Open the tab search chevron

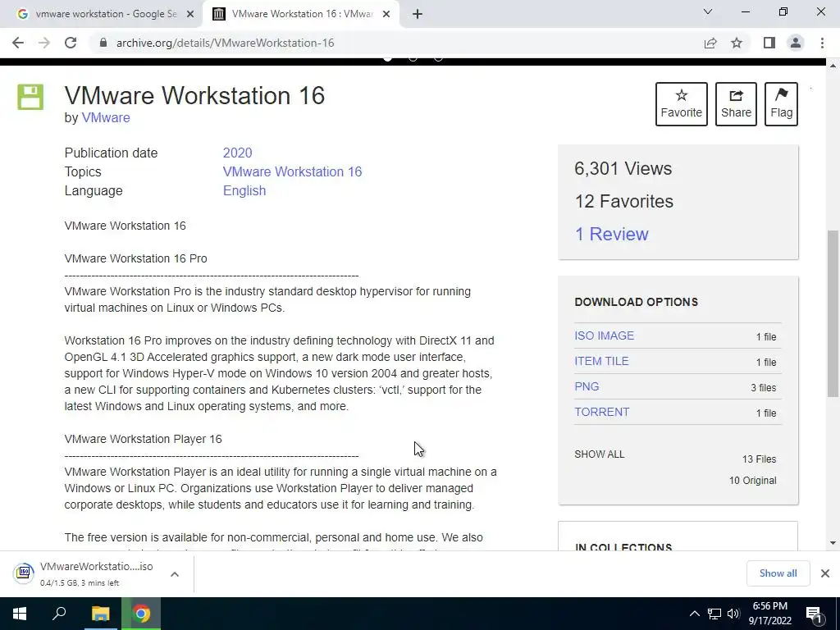[x=708, y=11]
